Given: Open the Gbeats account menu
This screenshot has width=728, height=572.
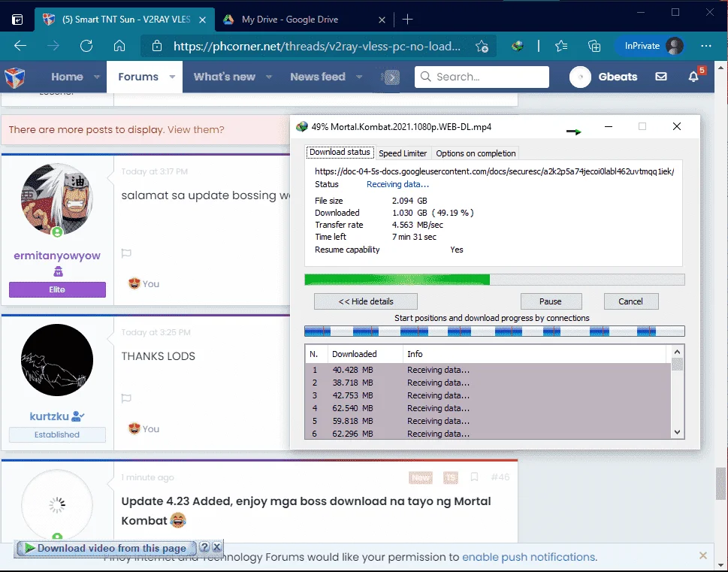Looking at the screenshot, I should tap(603, 77).
